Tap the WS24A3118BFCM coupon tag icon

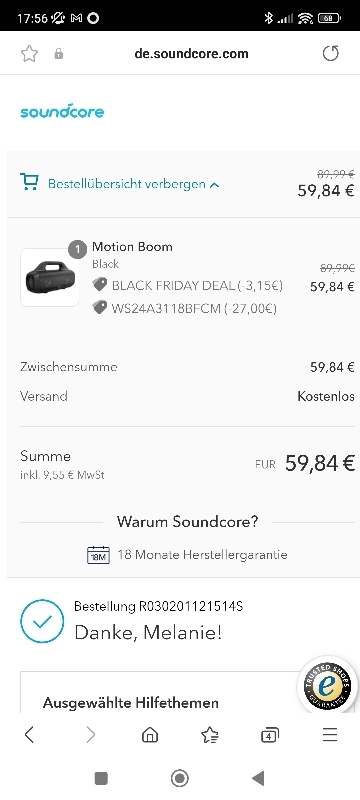pyautogui.click(x=99, y=307)
